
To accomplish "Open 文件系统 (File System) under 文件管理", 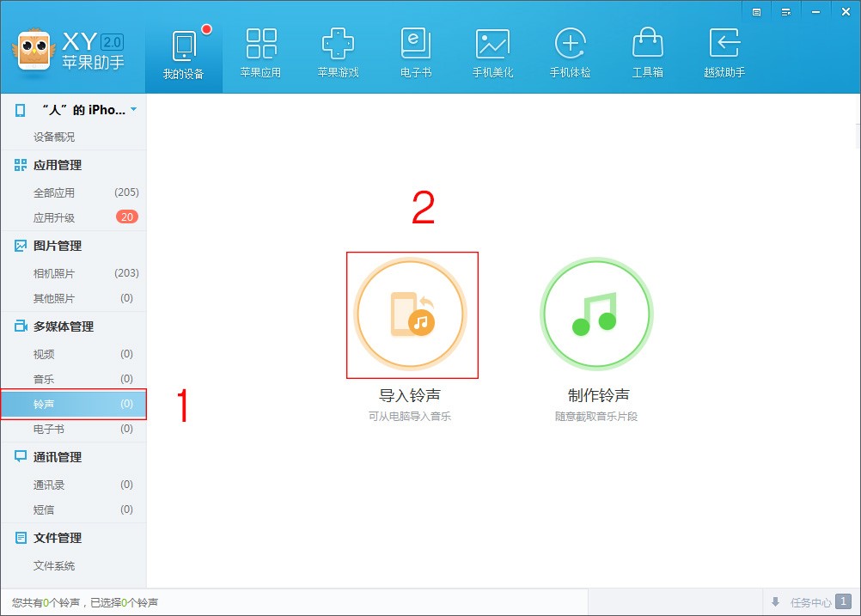I will coord(55,565).
